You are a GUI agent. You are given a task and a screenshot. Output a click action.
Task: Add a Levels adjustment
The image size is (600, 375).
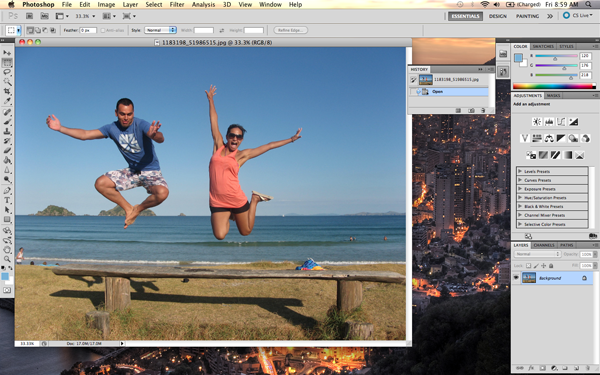coord(549,122)
